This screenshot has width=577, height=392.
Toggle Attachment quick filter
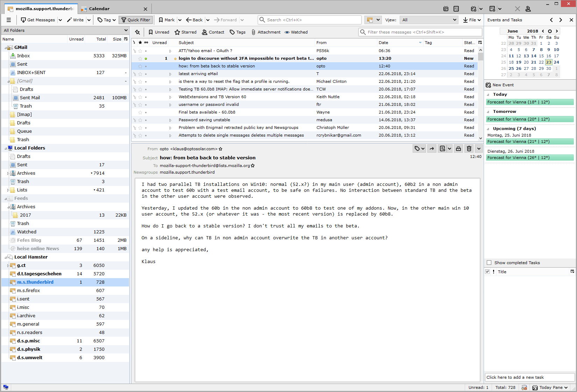265,32
